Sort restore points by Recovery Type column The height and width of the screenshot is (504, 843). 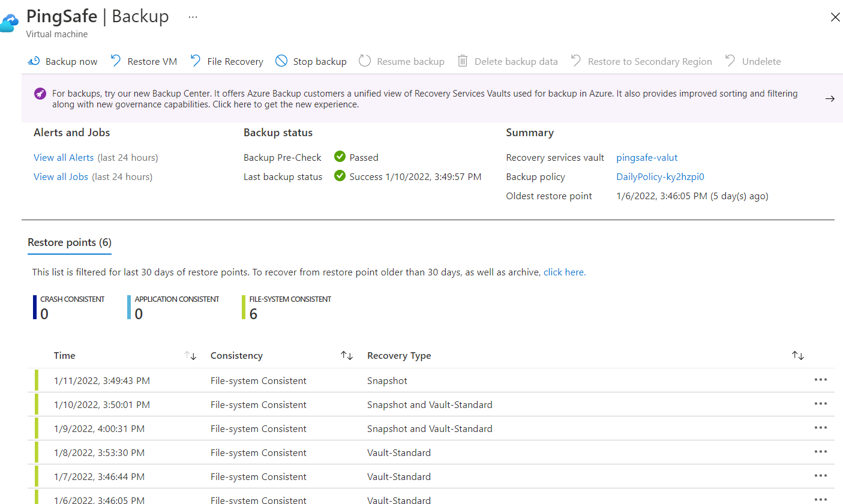[x=797, y=356]
